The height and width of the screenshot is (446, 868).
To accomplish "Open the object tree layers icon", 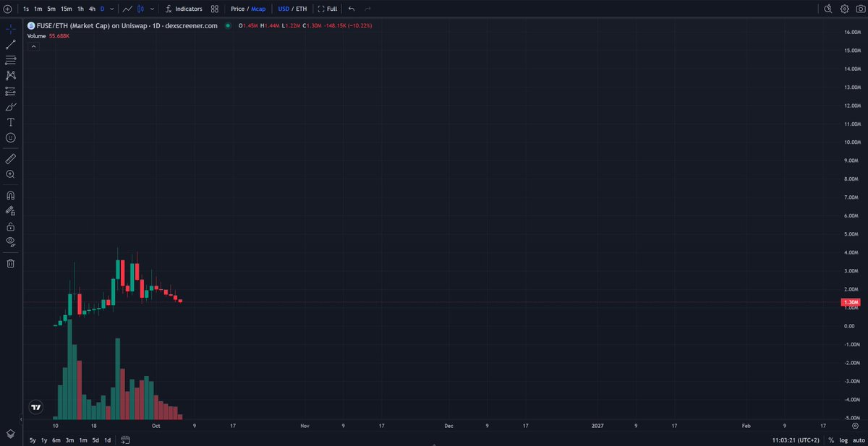I will tap(10, 433).
